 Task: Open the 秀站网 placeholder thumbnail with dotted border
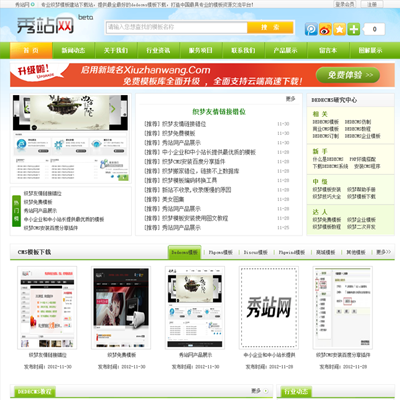click(269, 308)
